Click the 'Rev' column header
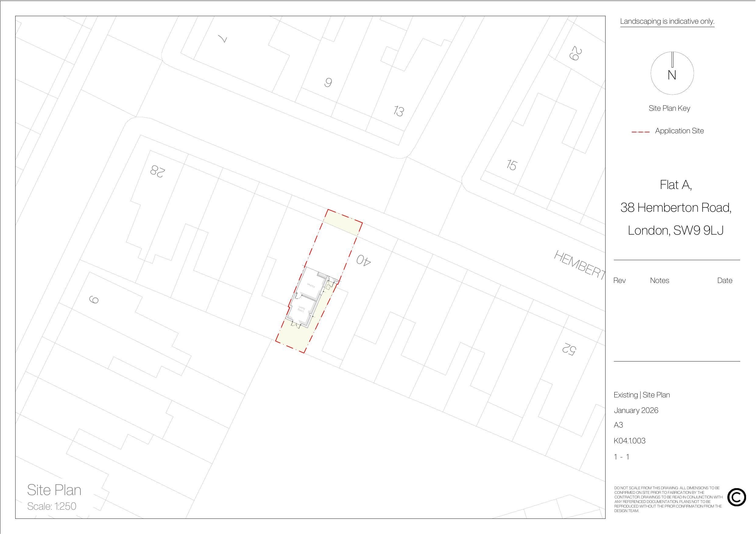The image size is (756, 534). pos(619,281)
